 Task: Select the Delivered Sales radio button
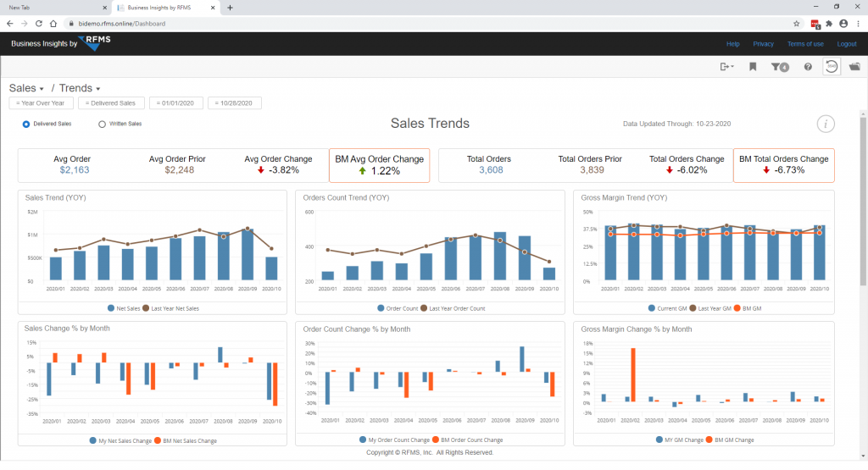click(x=26, y=124)
